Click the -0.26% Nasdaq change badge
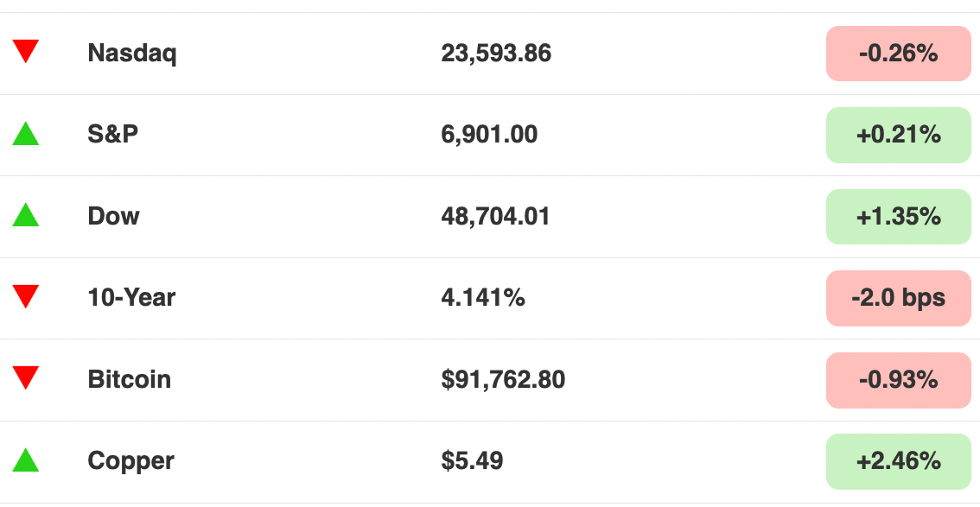This screenshot has height=507, width=980. coord(898,54)
